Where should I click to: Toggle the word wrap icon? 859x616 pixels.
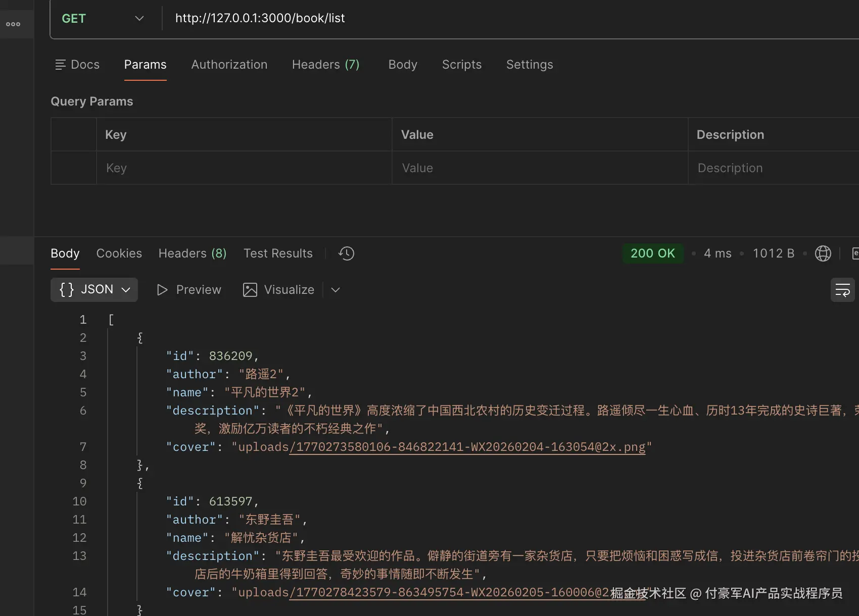[842, 290]
